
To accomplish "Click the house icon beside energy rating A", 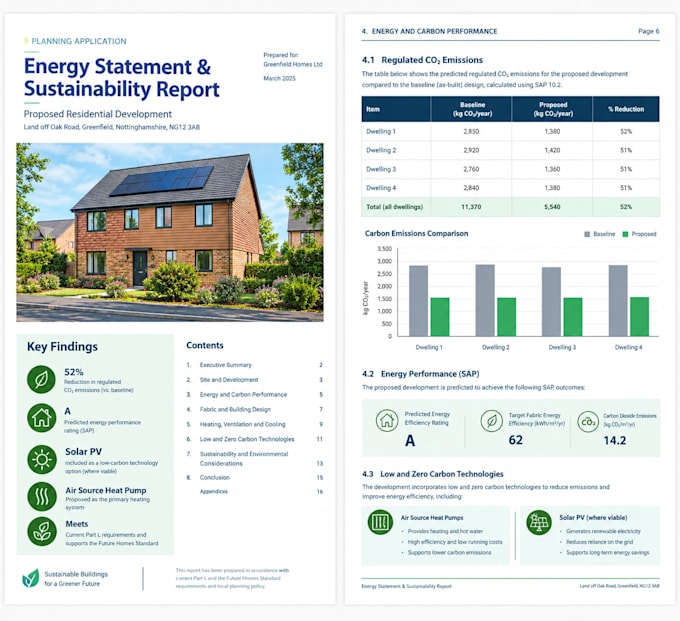I will tap(41, 418).
